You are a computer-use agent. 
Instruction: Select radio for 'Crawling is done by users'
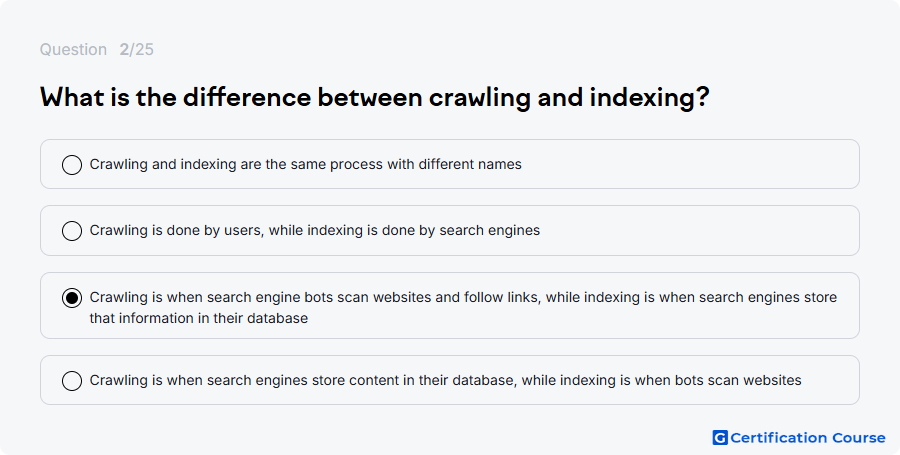click(72, 231)
